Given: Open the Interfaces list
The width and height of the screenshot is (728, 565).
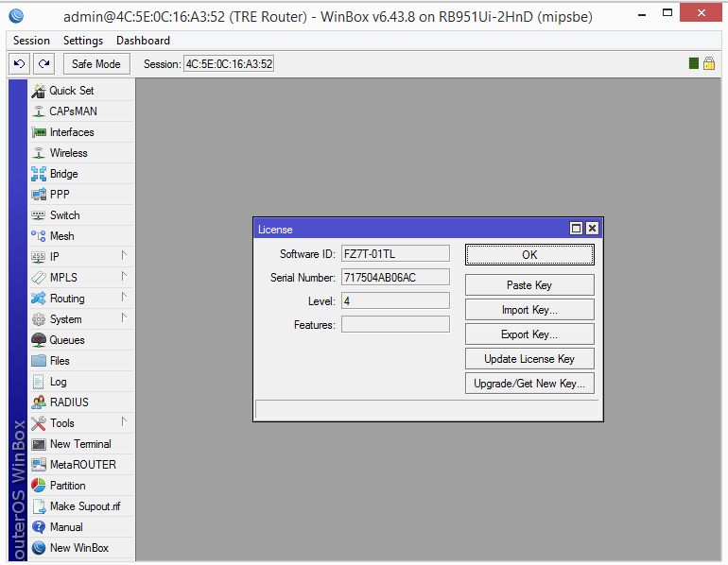Looking at the screenshot, I should coord(81,132).
